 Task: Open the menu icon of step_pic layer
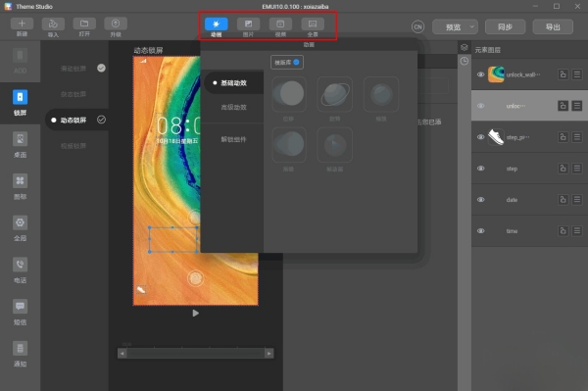point(577,137)
